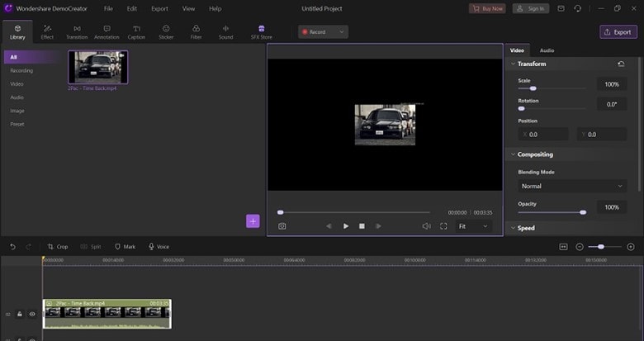Open the Blending Mode Normal dropdown

tap(572, 186)
